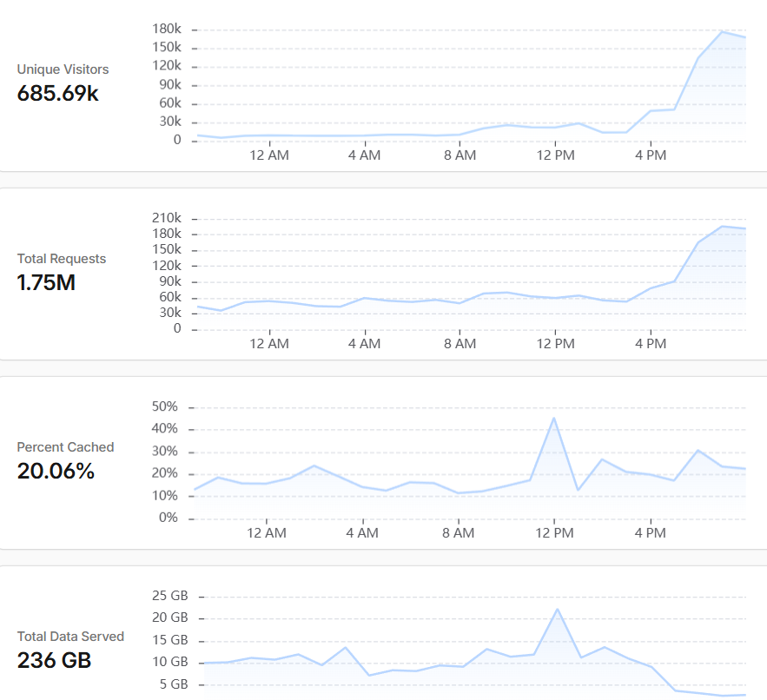
Task: Select the Total Data Served 236 GB value
Action: [x=55, y=660]
